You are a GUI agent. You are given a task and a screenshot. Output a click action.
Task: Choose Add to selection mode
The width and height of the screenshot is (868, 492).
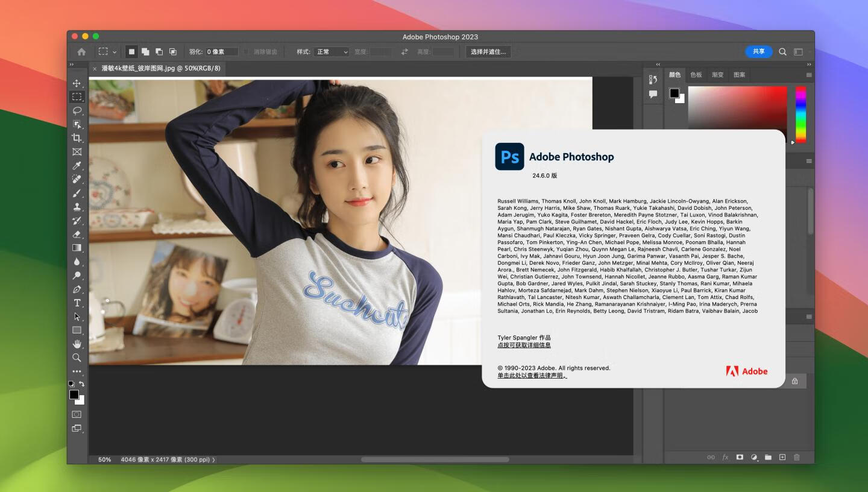pos(145,52)
